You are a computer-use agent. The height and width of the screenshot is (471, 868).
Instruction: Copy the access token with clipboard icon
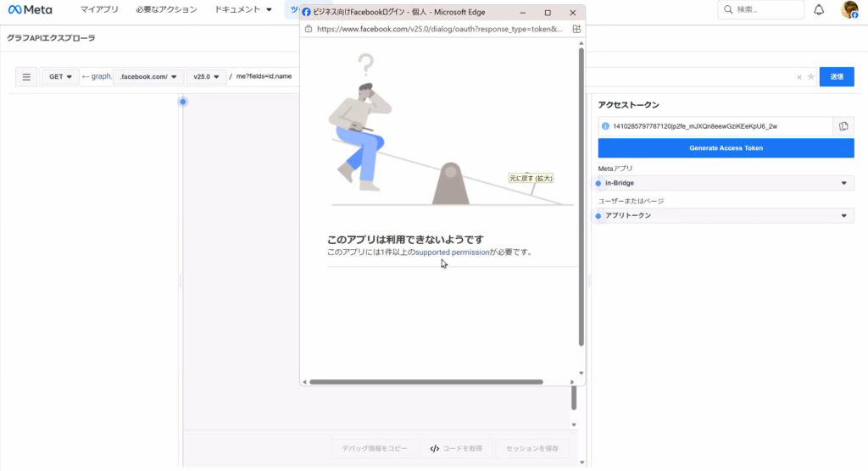point(843,126)
